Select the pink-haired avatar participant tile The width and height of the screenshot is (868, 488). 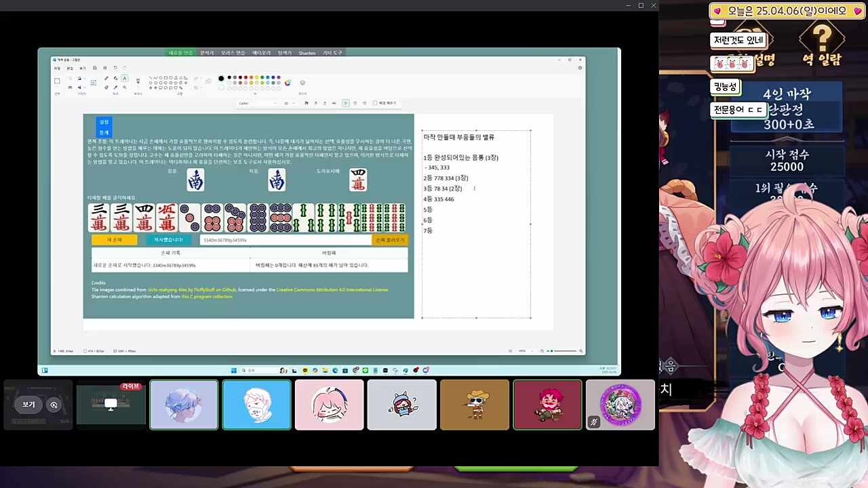pos(330,405)
